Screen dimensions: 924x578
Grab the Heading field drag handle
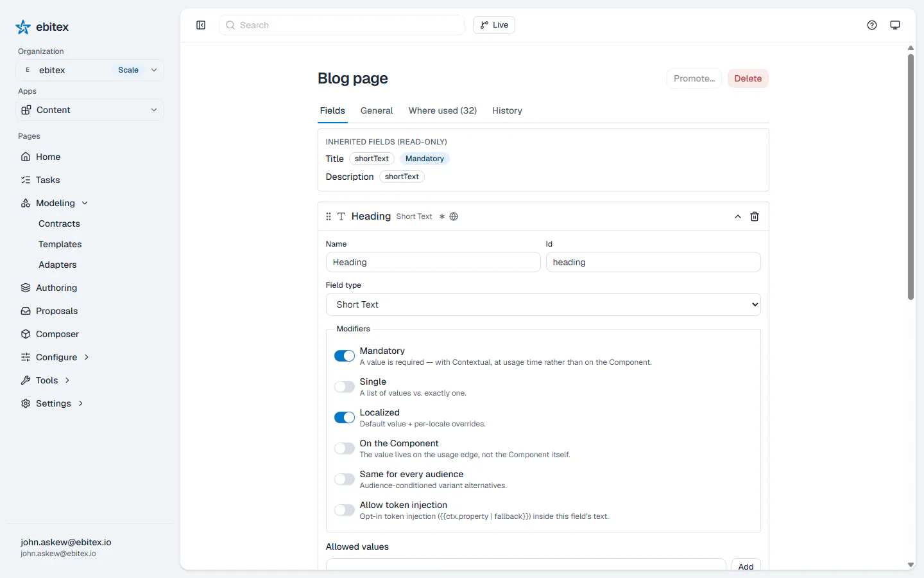coord(329,216)
